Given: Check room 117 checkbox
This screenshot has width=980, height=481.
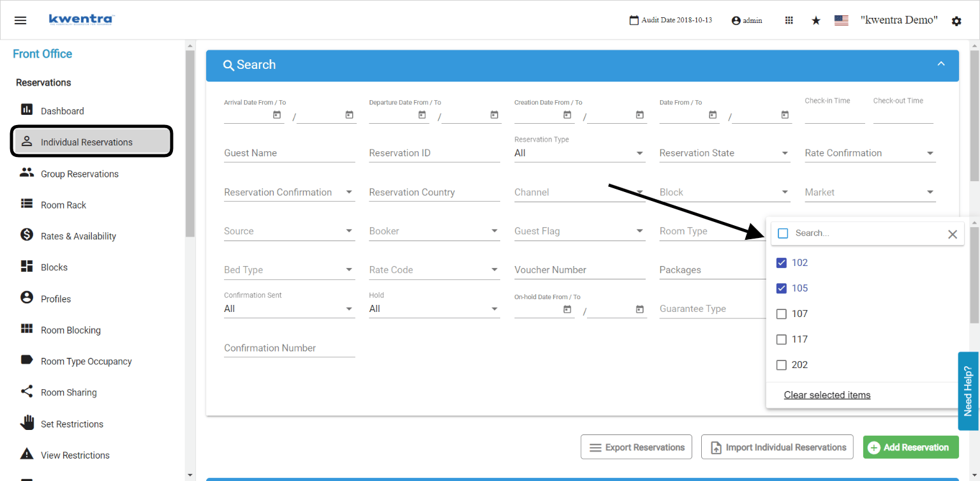Looking at the screenshot, I should point(781,339).
